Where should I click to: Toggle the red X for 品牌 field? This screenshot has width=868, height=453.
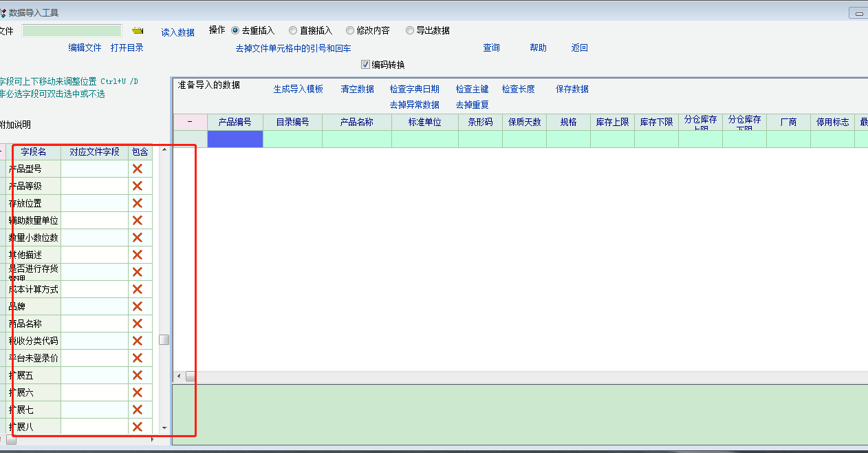click(x=138, y=306)
